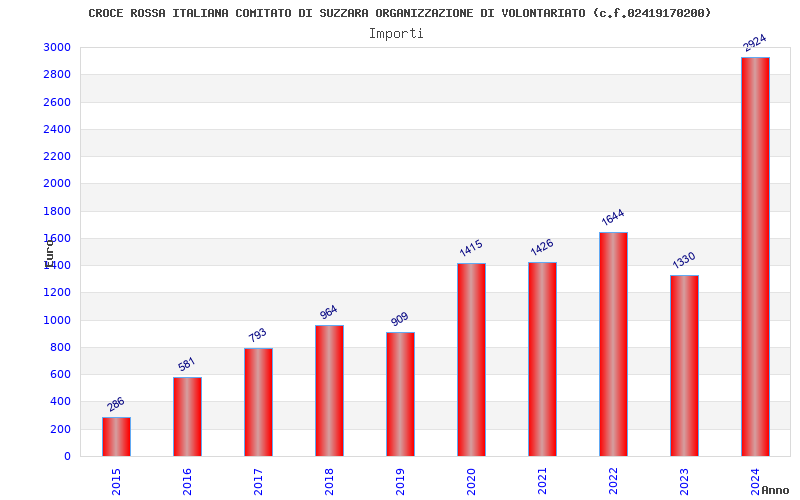The width and height of the screenshot is (800, 500).
Task: Click the Importi subtitle
Action: [x=396, y=34]
